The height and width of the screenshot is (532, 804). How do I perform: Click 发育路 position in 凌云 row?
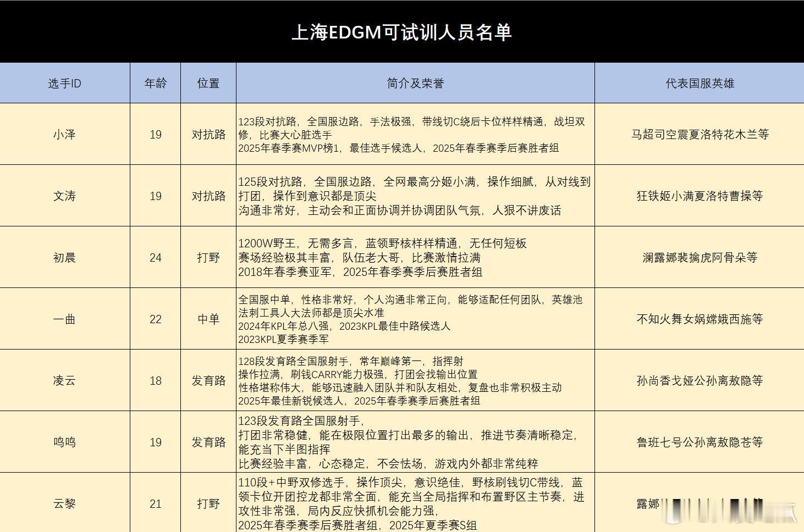[208, 380]
